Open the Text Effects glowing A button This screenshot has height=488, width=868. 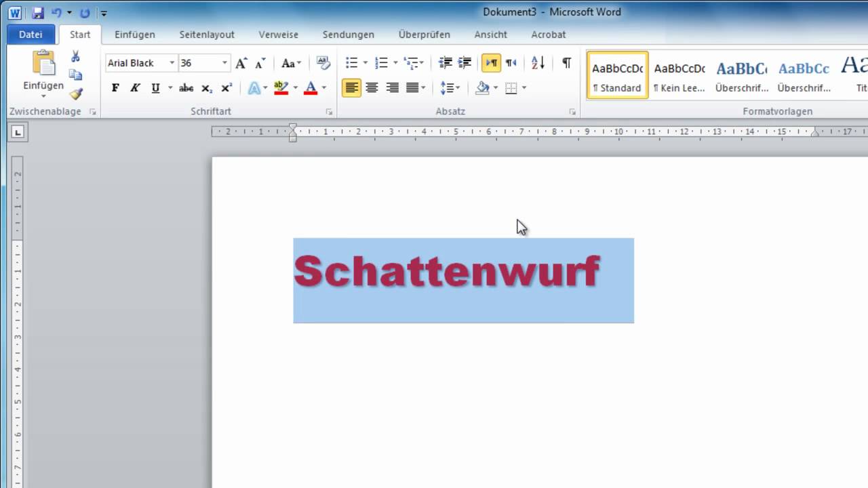click(254, 88)
